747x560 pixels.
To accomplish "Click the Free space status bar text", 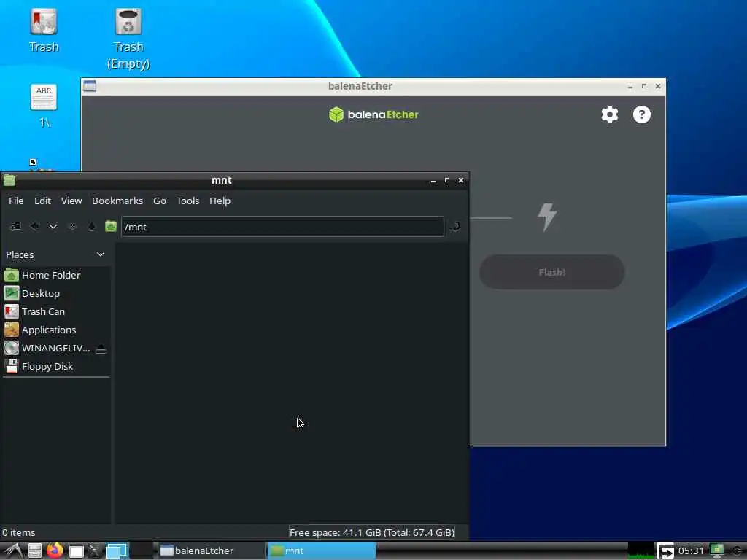I will point(371,532).
